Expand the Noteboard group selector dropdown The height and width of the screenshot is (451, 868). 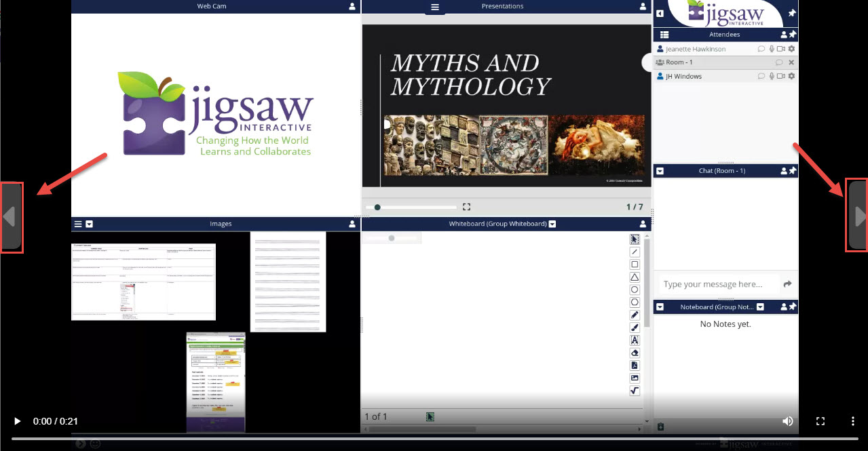(760, 307)
